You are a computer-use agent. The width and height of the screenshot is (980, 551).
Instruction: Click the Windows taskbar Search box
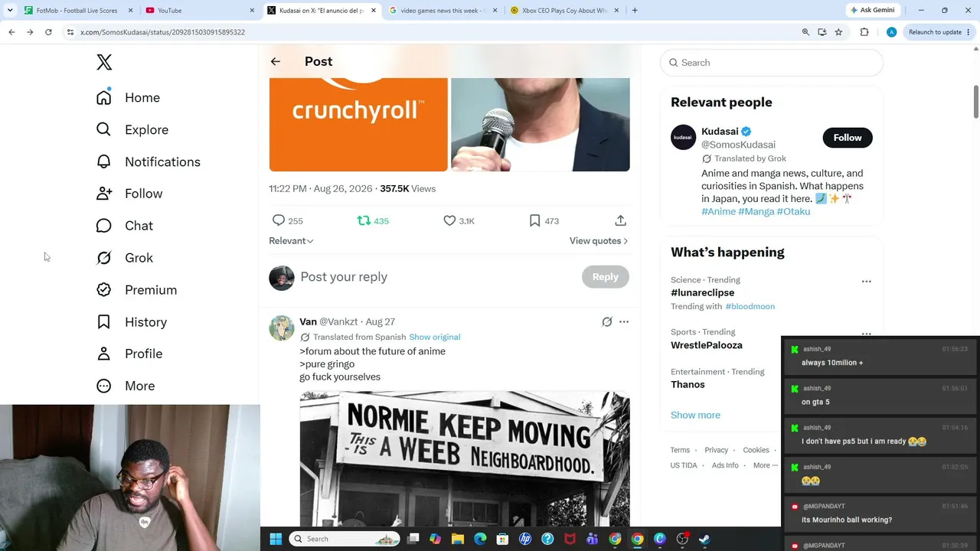coord(345,539)
